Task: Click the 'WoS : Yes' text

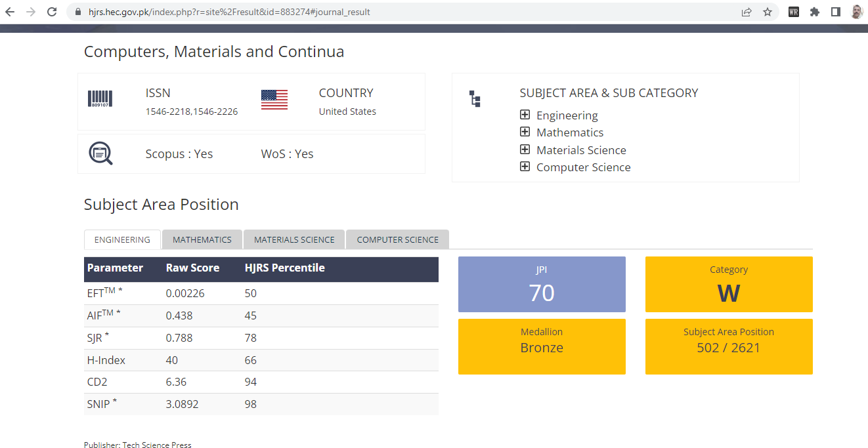Action: [x=287, y=154]
